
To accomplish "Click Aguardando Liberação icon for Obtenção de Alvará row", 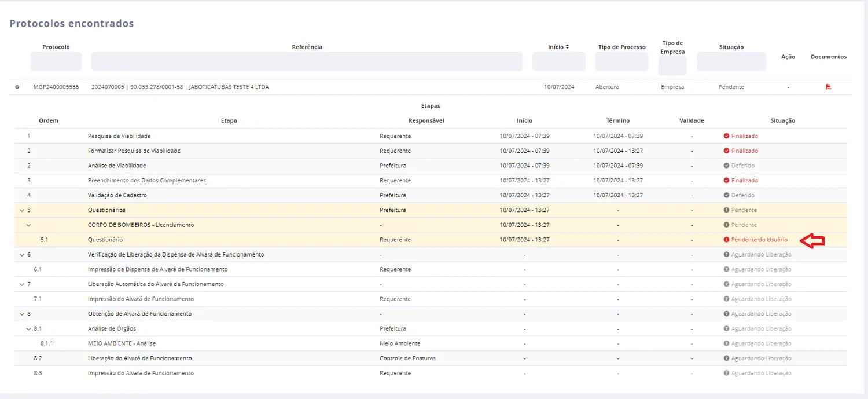I will click(x=726, y=314).
